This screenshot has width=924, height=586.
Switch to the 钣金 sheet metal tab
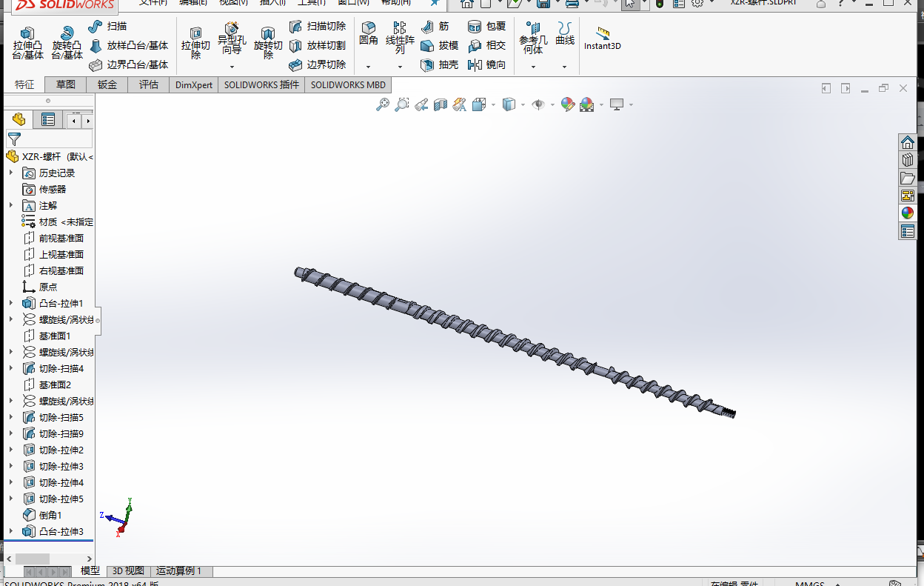tap(107, 84)
